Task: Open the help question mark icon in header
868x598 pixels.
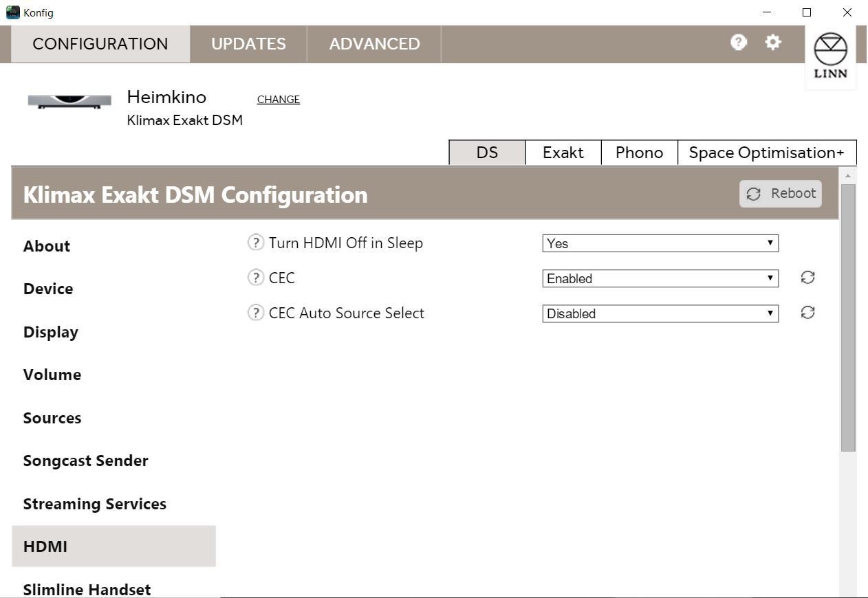Action: pyautogui.click(x=738, y=43)
